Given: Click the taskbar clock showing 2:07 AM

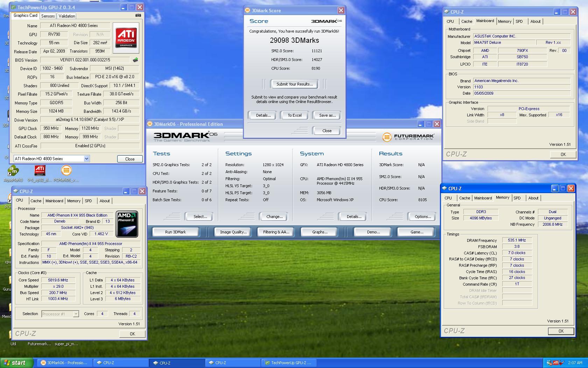Looking at the screenshot, I should 575,363.
